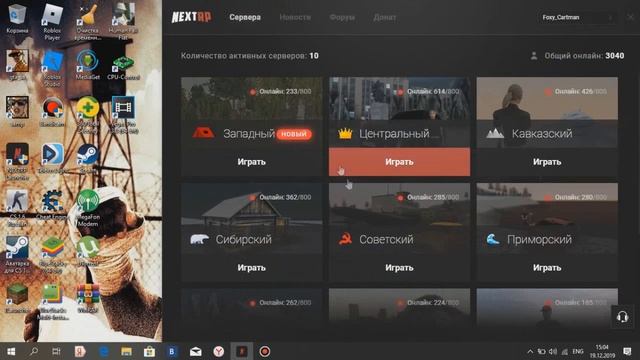The height and width of the screenshot is (360, 640).
Task: Click the total online count 3040
Action: click(x=614, y=56)
